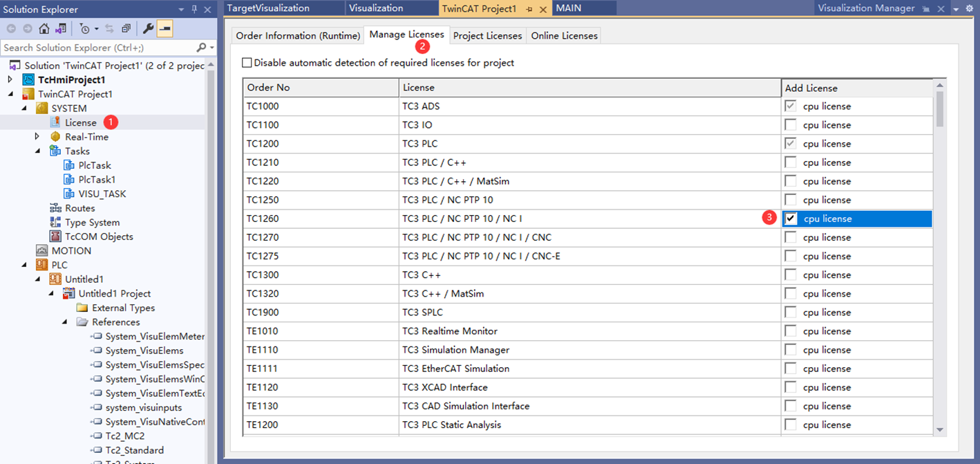Click the TcCOM Objects node icon
Image resolution: width=980 pixels, height=464 pixels.
pos(55,236)
